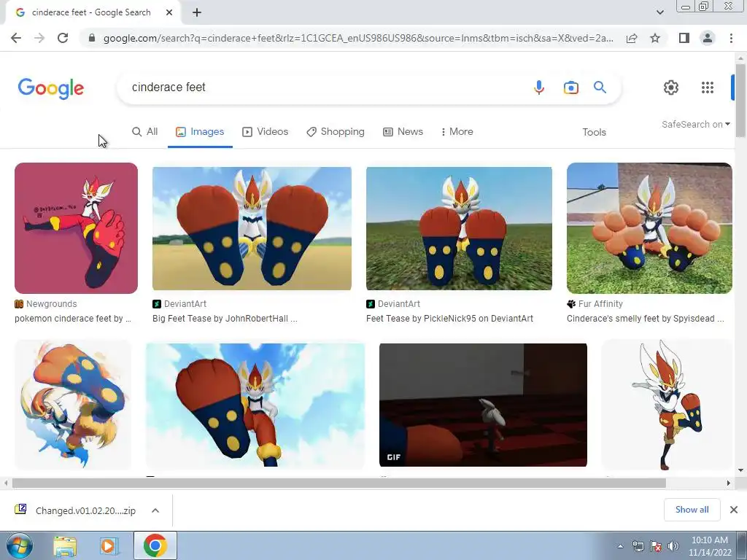Open the GIF image result
Image resolution: width=747 pixels, height=560 pixels.
click(483, 405)
